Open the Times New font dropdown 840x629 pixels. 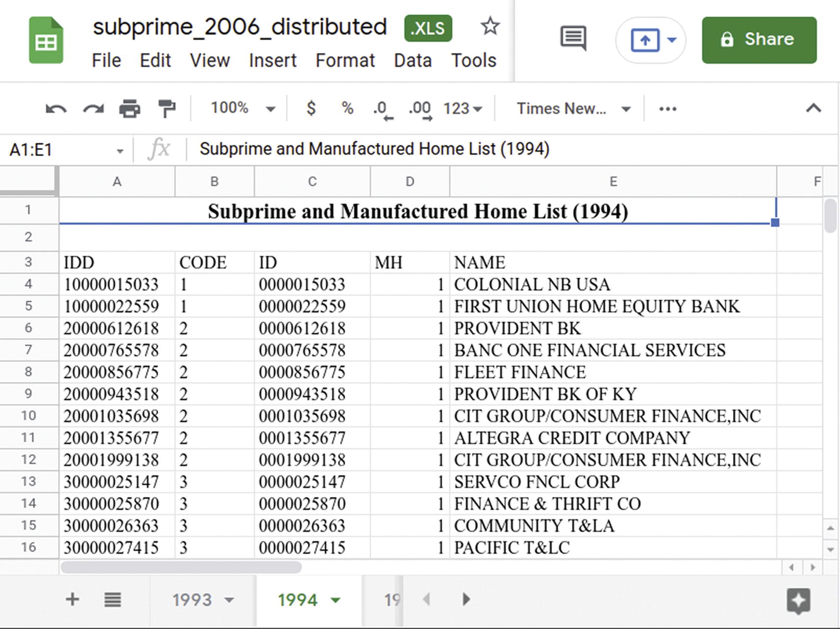coord(573,108)
